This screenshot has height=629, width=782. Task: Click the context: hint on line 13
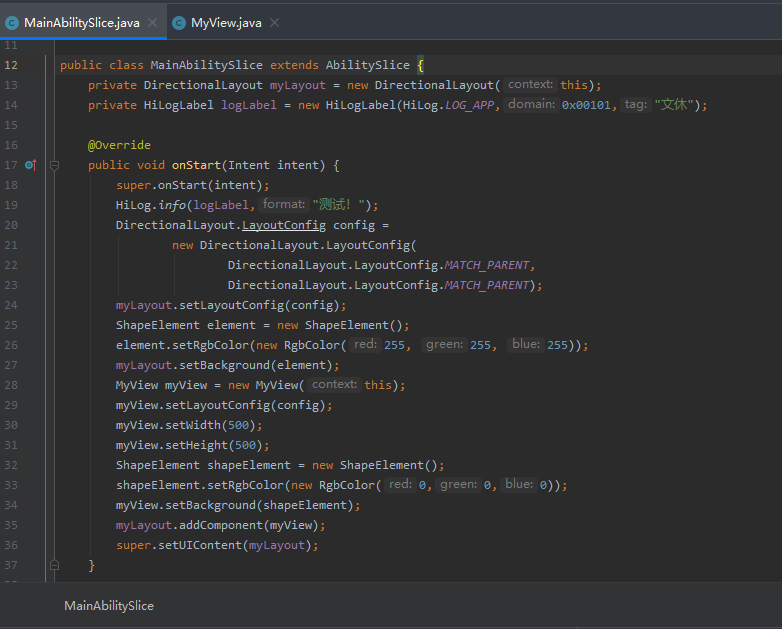pos(530,84)
